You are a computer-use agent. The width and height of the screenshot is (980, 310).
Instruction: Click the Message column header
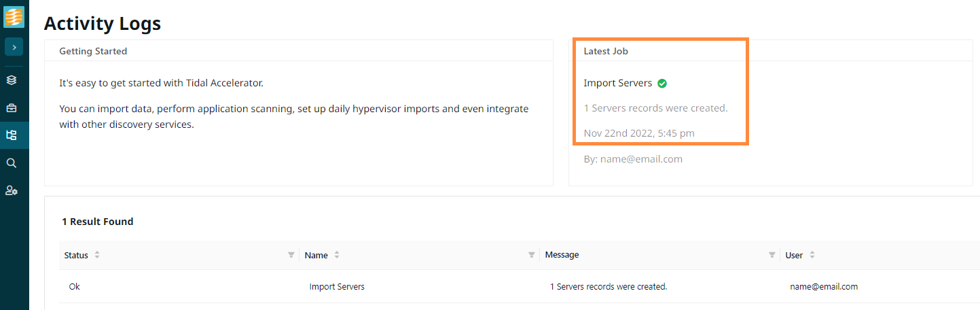tap(562, 255)
